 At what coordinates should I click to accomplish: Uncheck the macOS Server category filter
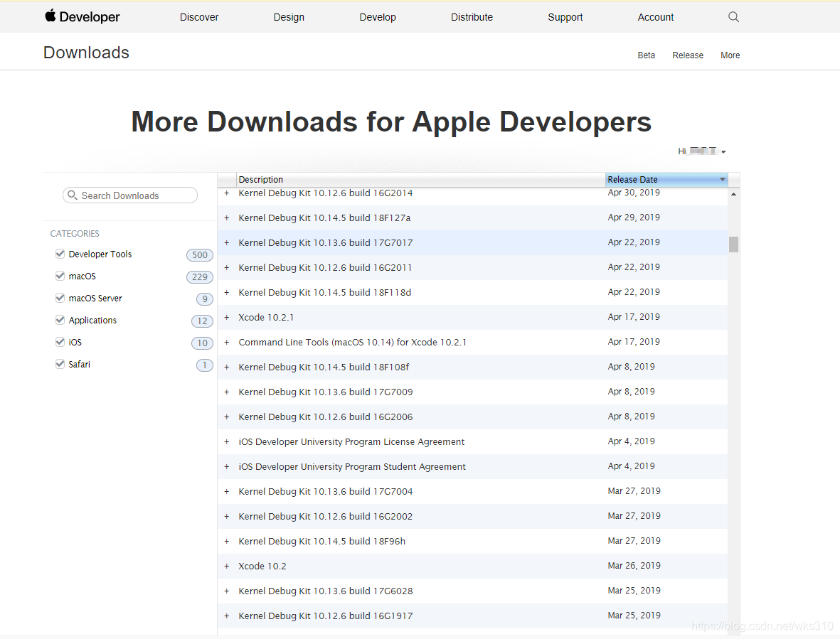pos(60,297)
